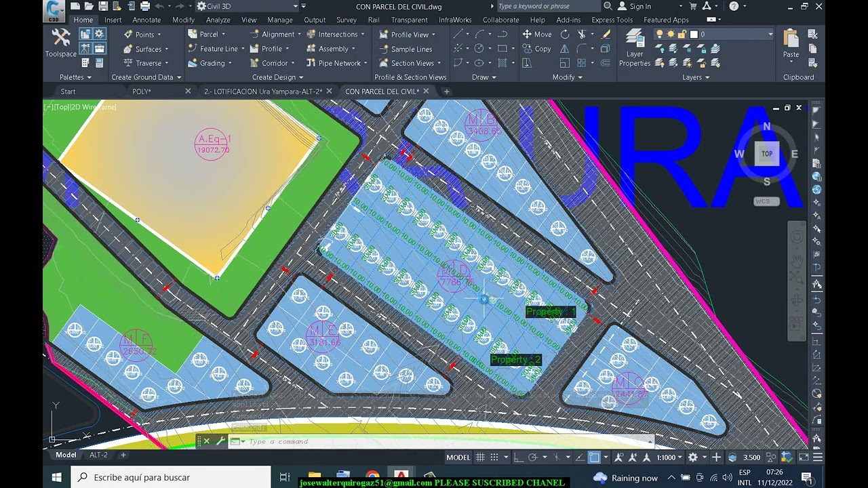Select the Line draw tool
Screen dimensions: 868x488
coord(459,34)
